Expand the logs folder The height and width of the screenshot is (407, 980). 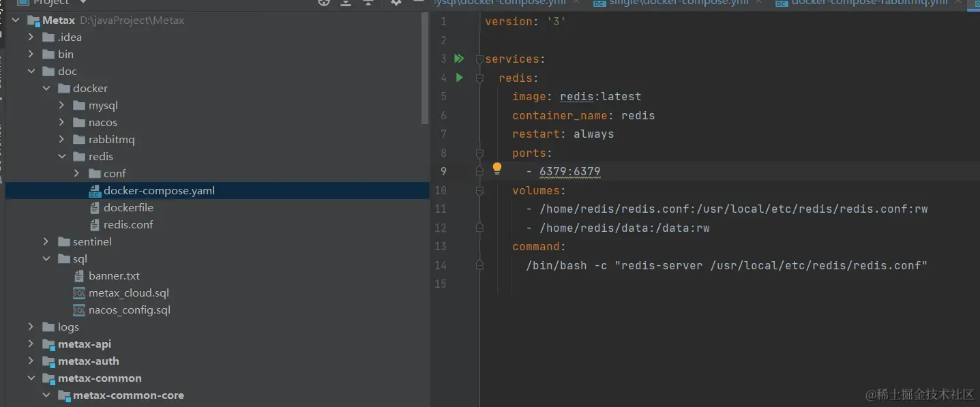(31, 327)
